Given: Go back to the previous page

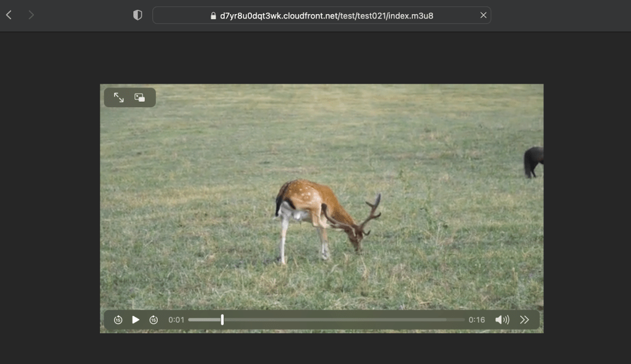Looking at the screenshot, I should point(9,15).
